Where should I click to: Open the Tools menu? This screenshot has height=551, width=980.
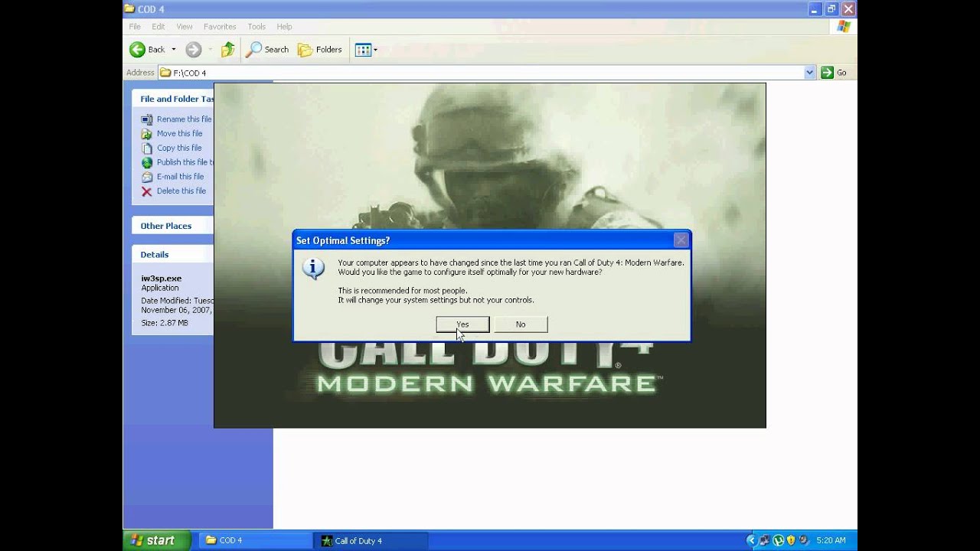pos(256,27)
